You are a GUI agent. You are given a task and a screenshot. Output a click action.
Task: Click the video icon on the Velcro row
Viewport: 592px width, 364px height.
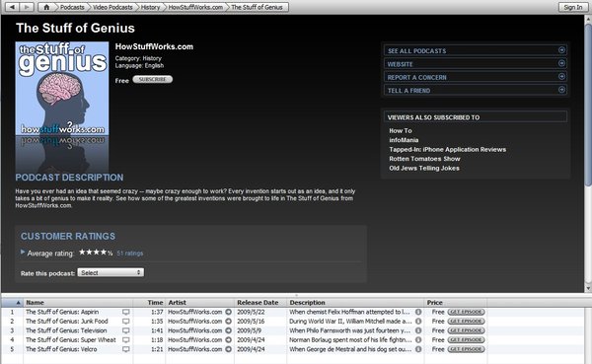[125, 349]
